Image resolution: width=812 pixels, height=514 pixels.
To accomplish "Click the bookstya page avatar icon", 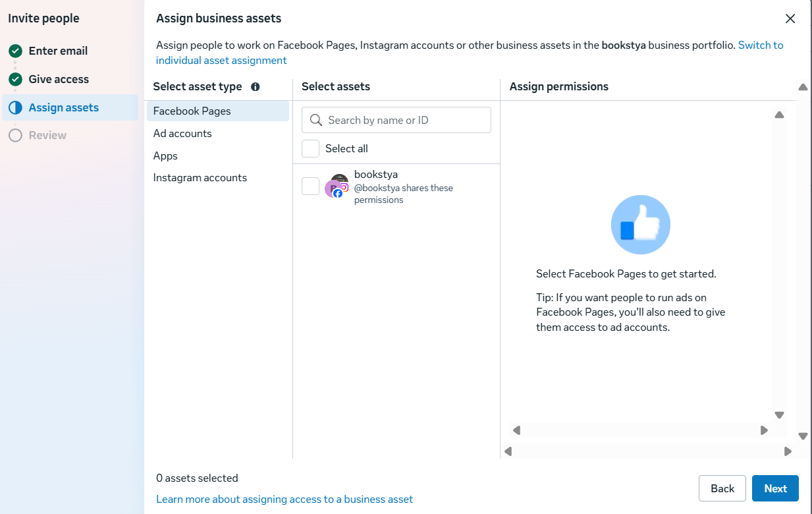I will click(x=337, y=186).
